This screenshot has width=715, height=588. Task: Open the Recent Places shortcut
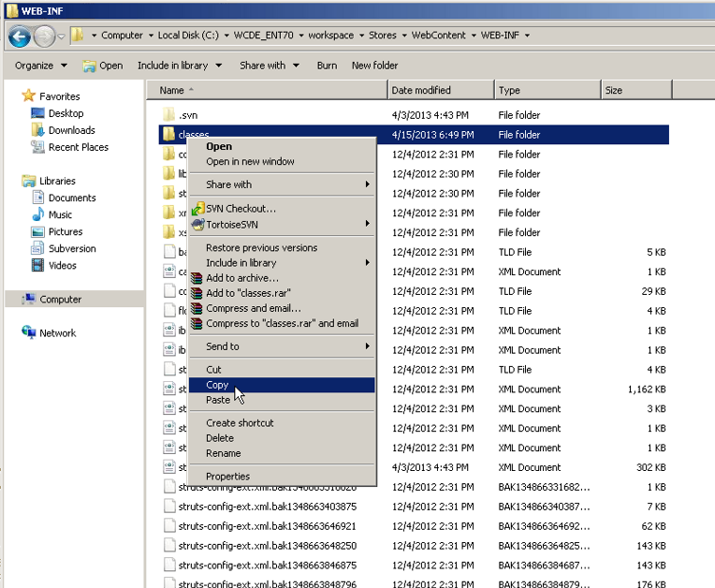[78, 147]
